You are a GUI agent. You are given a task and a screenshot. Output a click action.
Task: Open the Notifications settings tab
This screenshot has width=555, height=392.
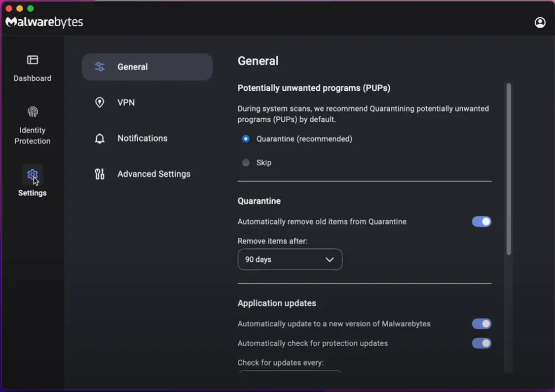coord(143,139)
